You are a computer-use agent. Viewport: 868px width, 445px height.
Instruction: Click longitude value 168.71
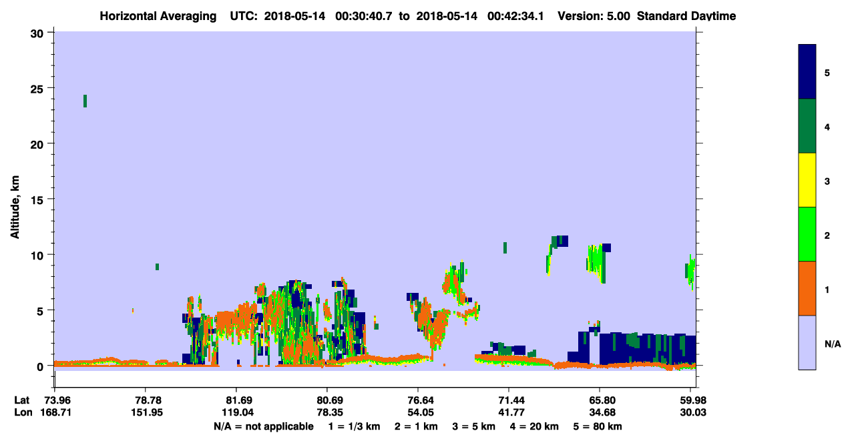55,412
